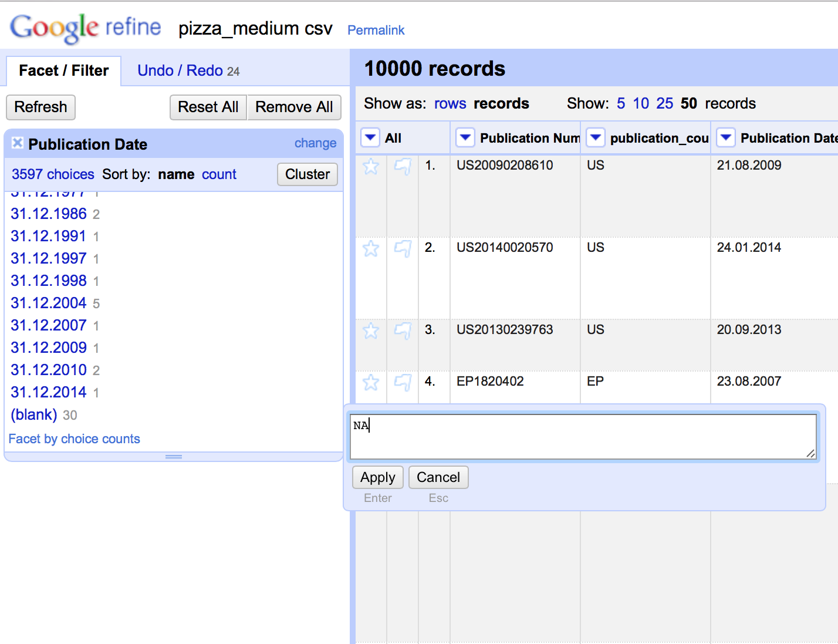Click into the cell edit text area

pos(583,437)
